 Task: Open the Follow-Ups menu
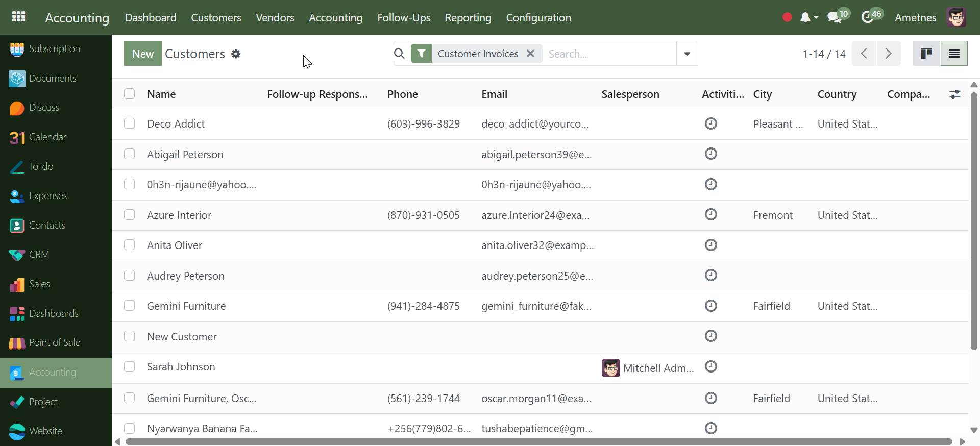(404, 17)
